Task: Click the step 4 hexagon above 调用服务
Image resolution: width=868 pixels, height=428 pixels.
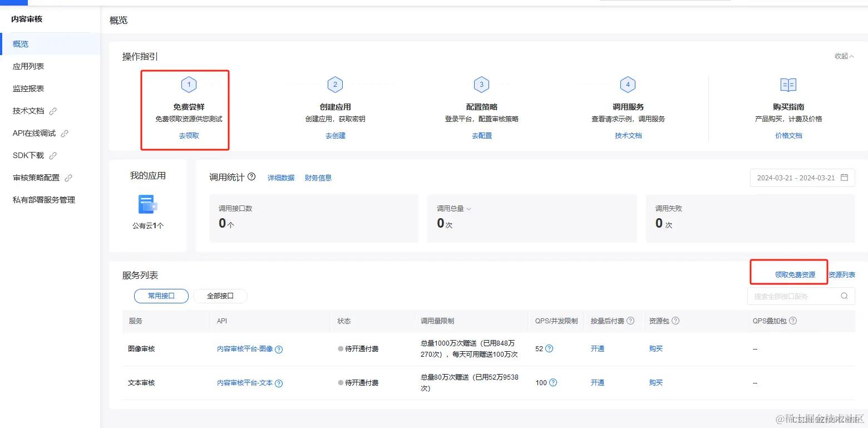Action: (x=628, y=85)
